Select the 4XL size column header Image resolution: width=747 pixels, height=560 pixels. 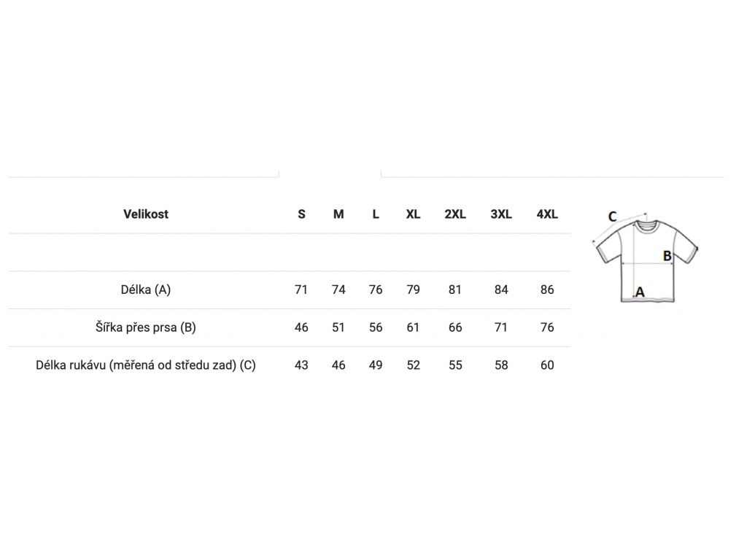547,214
